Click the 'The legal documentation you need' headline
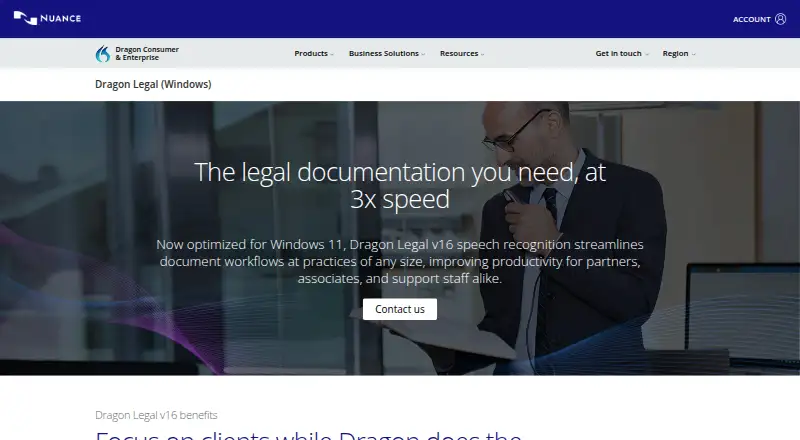The image size is (800, 440). point(399,186)
